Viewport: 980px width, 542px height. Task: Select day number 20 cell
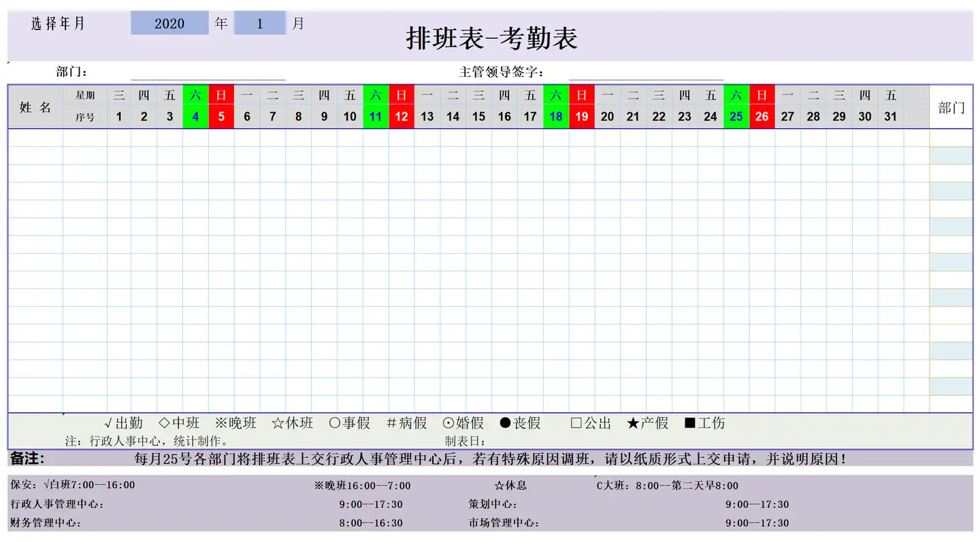(608, 117)
